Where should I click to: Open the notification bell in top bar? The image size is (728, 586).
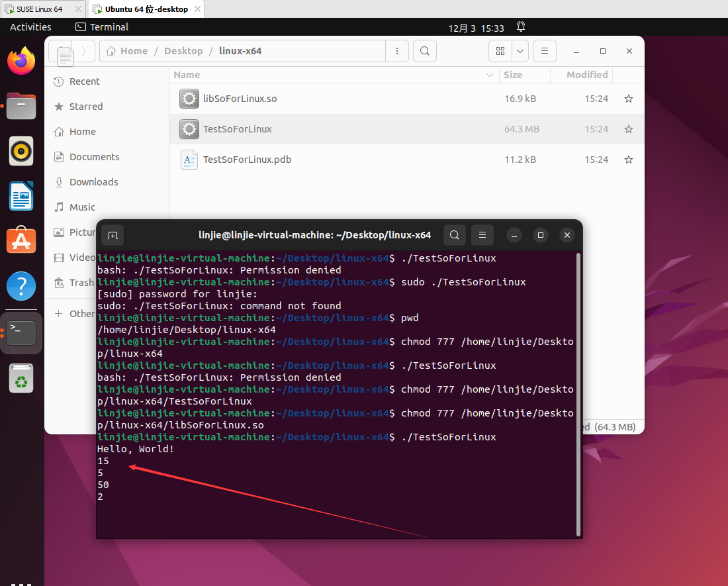[521, 27]
